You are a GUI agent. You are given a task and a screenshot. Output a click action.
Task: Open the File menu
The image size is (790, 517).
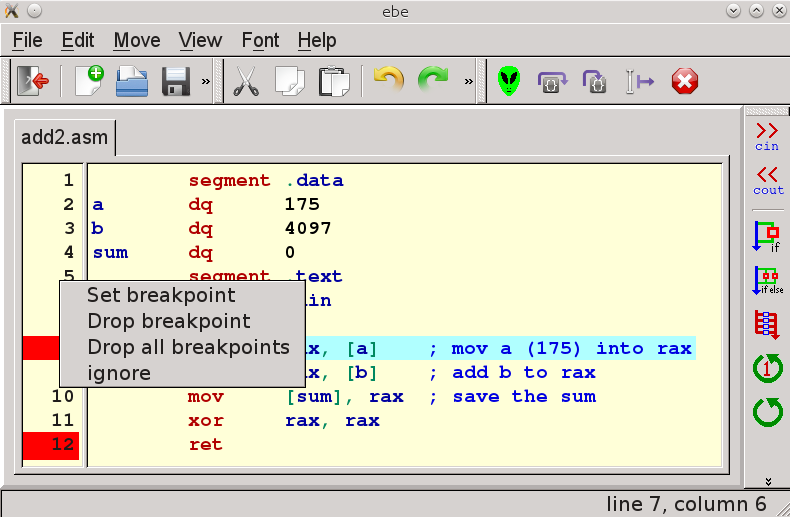(28, 40)
